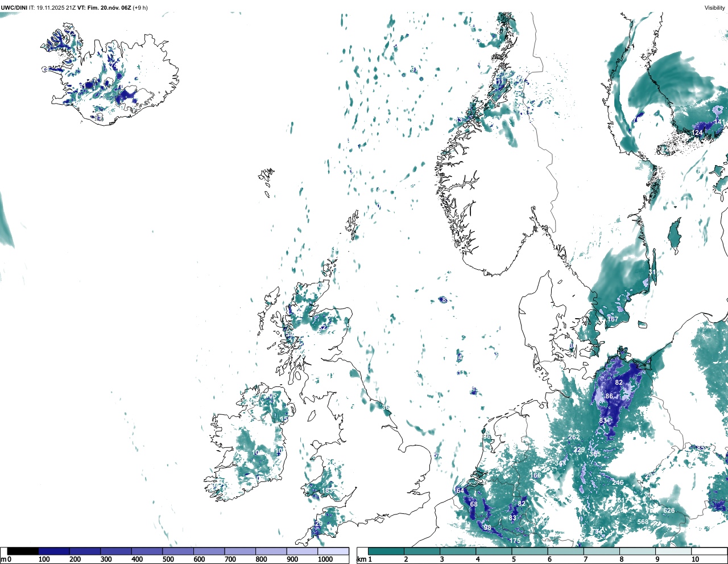The image size is (728, 564).
Task: Click the '86' value in Germany fog area
Action: tap(609, 396)
